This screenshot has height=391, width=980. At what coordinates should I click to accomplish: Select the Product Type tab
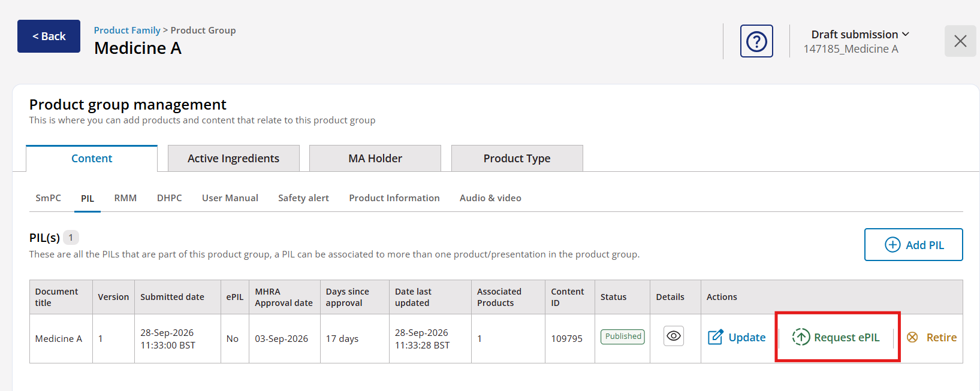(x=517, y=158)
